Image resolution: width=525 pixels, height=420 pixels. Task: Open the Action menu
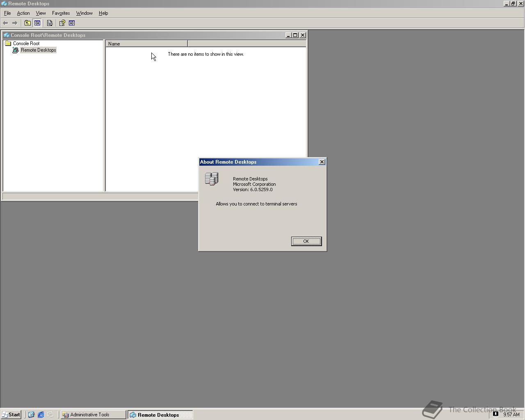(23, 13)
